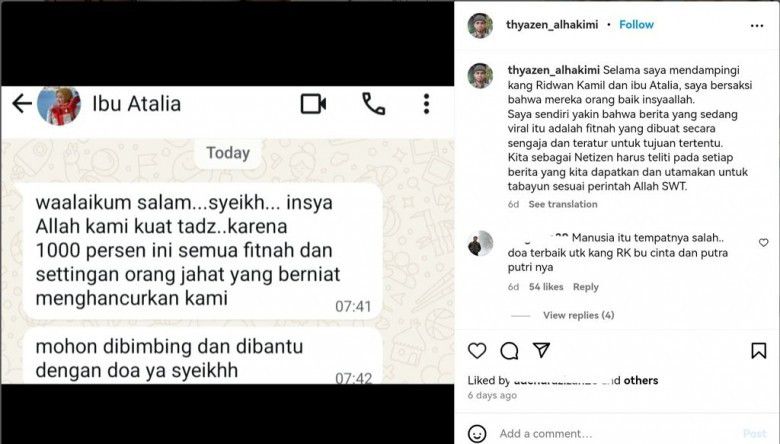Open emoji picker beside comment field
The width and height of the screenshot is (780, 444).
[477, 434]
